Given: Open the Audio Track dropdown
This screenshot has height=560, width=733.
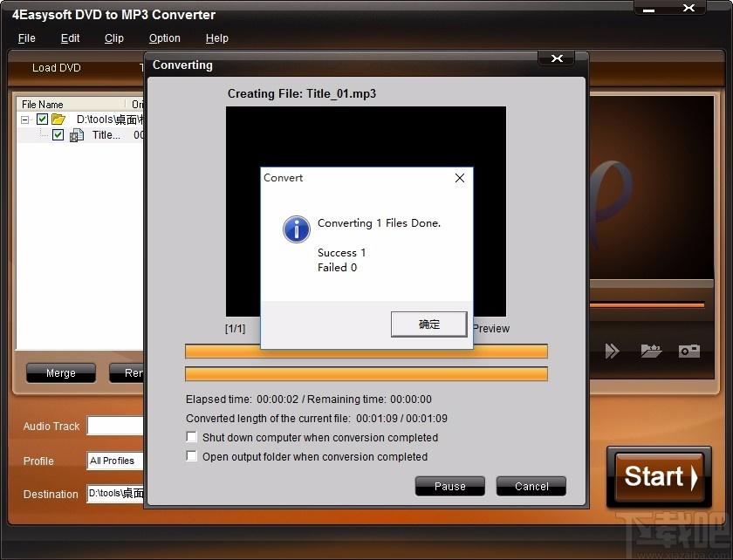Looking at the screenshot, I should click(x=115, y=426).
